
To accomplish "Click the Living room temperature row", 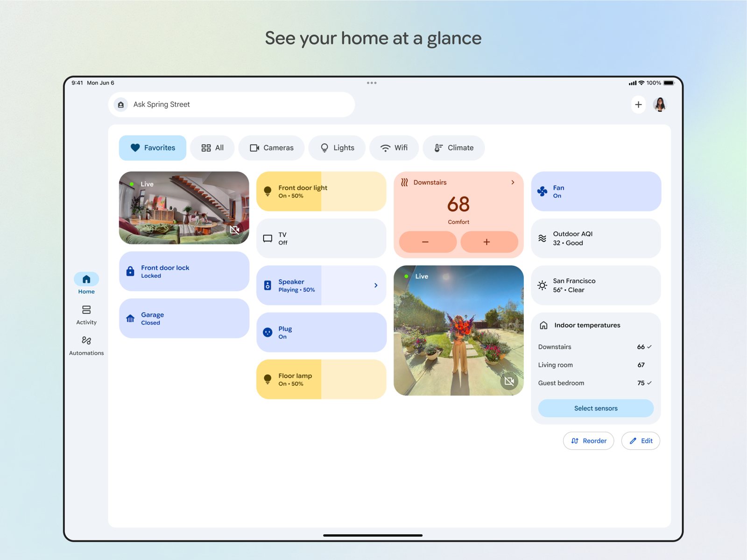I will pos(596,365).
